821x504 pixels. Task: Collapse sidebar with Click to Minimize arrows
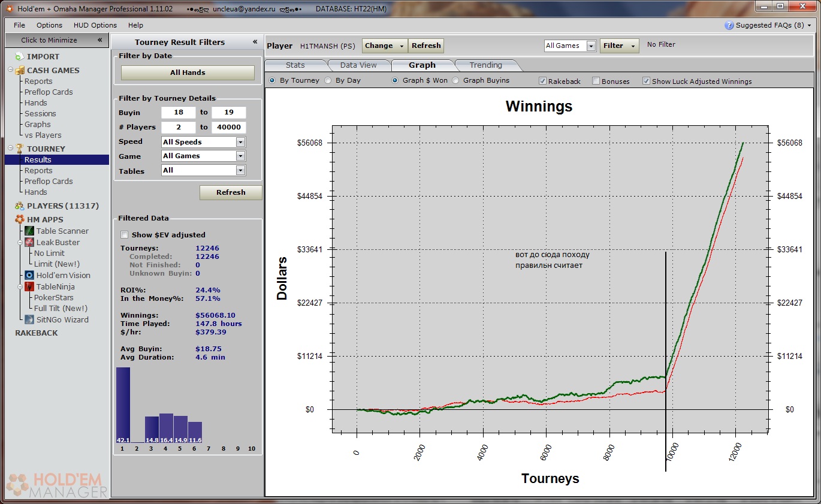(100, 40)
